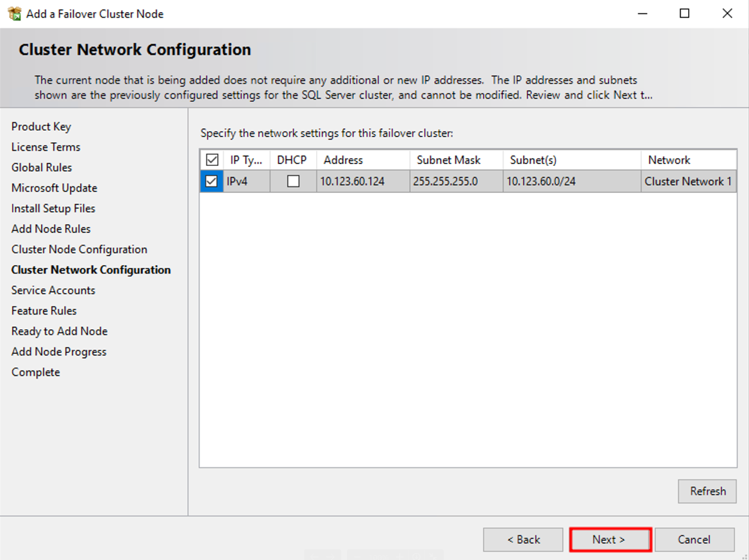This screenshot has height=560, width=749.
Task: Go to Install Setup Files step
Action: (x=53, y=209)
